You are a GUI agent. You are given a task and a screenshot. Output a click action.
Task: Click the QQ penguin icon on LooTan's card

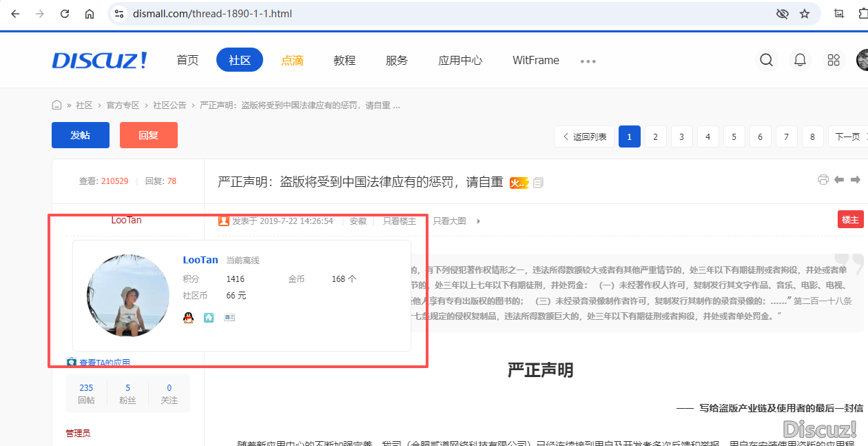click(188, 317)
